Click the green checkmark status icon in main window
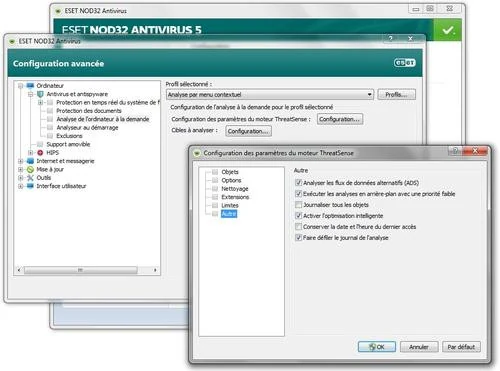The image size is (500, 371). 448,30
